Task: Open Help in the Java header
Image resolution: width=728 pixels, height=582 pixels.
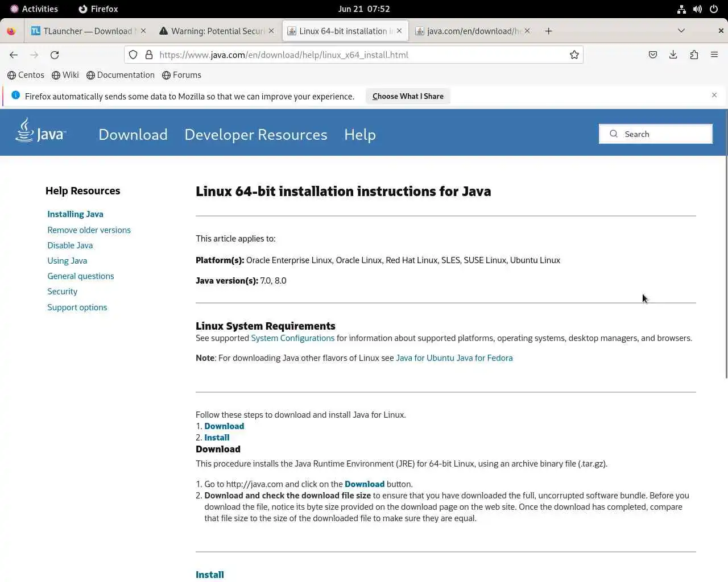Action: [x=360, y=135]
